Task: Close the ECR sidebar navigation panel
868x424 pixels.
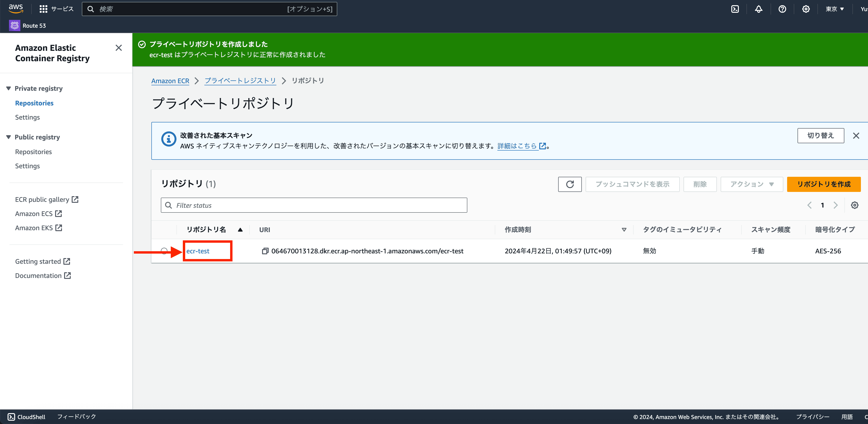Action: [118, 48]
